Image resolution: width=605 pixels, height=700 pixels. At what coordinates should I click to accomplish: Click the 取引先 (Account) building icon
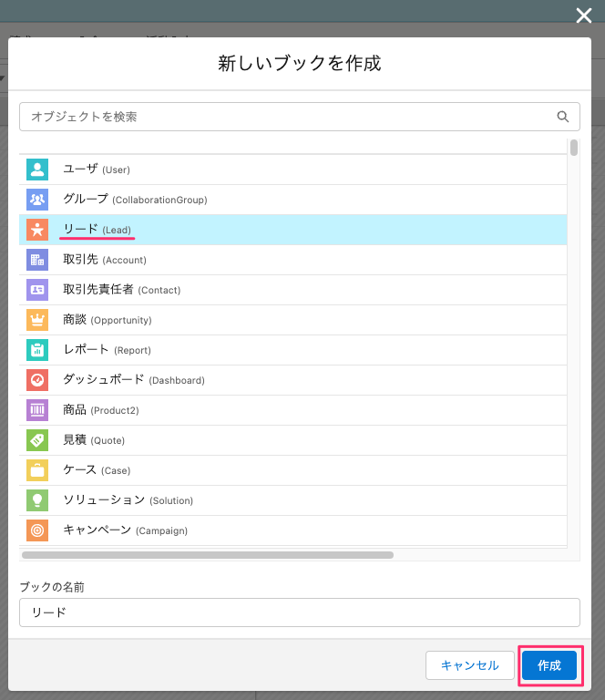point(37,260)
